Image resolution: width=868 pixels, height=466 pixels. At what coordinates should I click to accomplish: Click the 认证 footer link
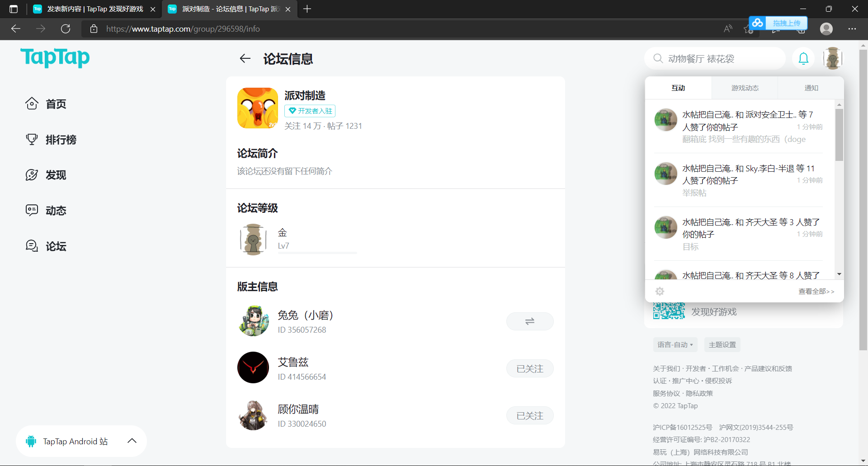(x=660, y=381)
